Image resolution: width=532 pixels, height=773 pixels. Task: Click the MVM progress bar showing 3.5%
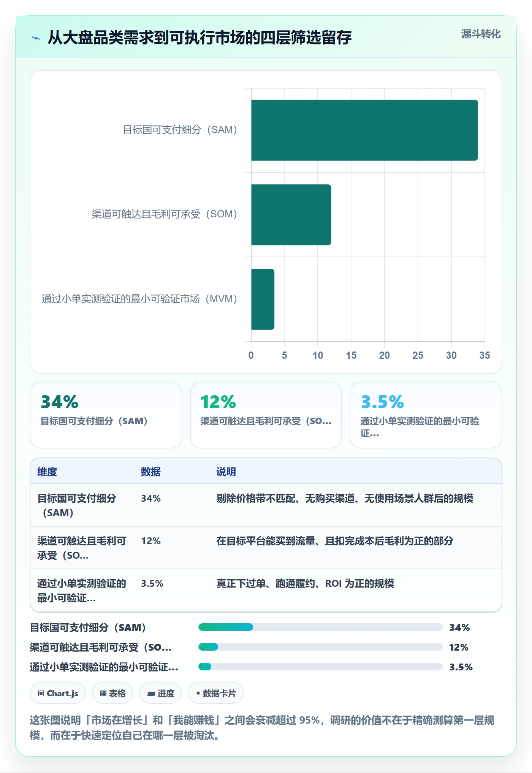point(320,667)
